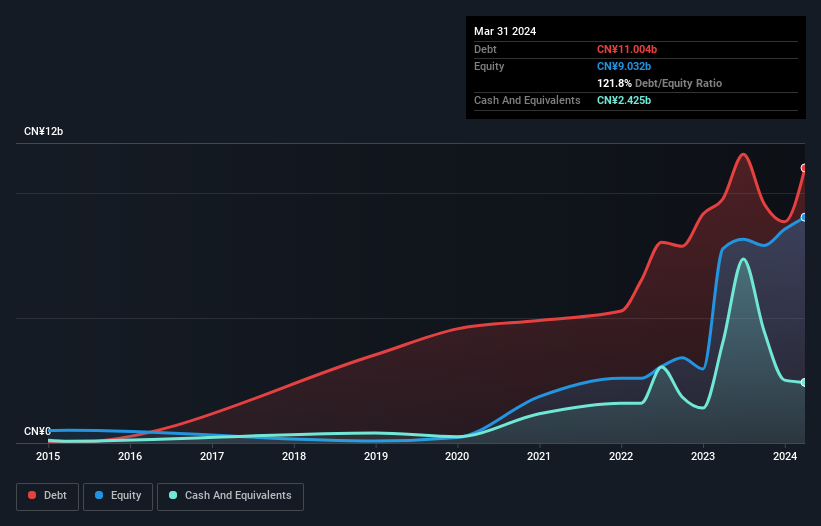Click the Equity row label in tooltip
821x526 pixels.
[x=489, y=66]
